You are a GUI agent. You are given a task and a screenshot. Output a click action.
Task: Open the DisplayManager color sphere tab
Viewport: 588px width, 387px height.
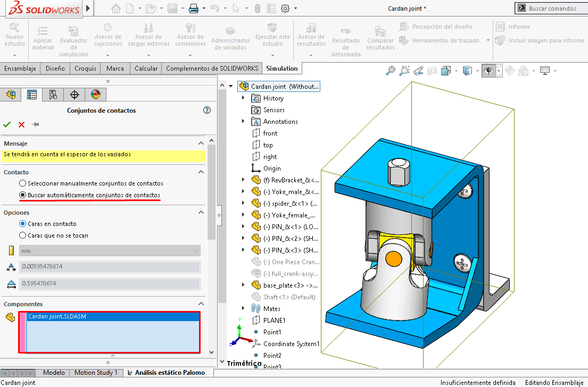[95, 95]
